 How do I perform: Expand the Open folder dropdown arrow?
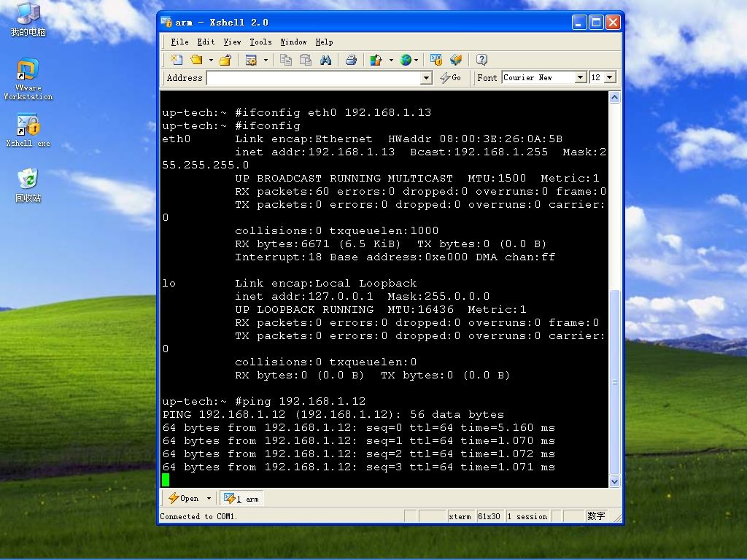[x=211, y=60]
